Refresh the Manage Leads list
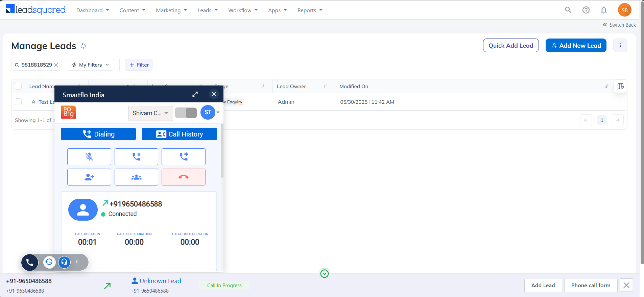Screen dimensions: 644x297 [x=83, y=46]
